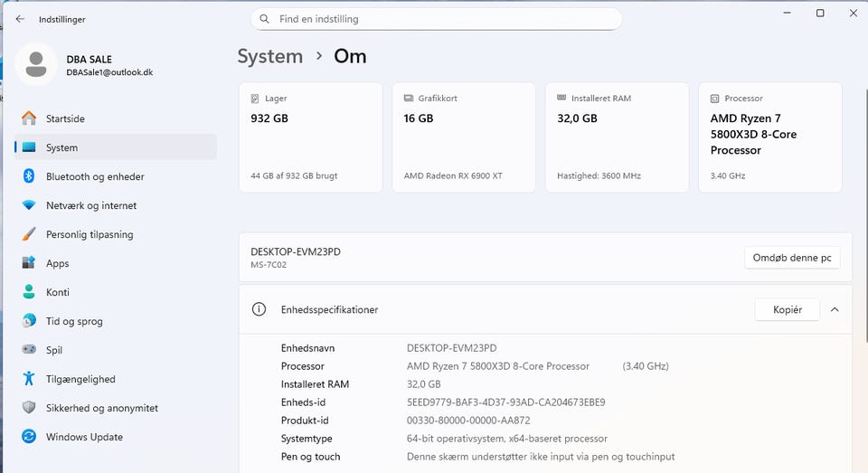This screenshot has width=868, height=473.
Task: Click the System breadcrumb link
Action: 269,56
